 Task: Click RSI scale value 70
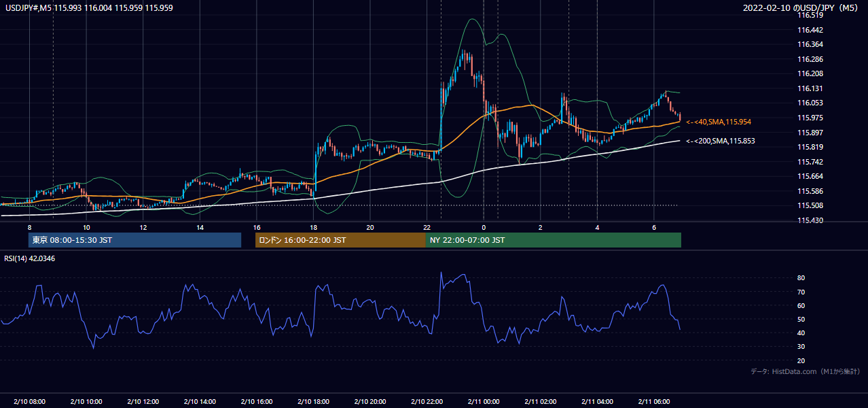pos(801,292)
